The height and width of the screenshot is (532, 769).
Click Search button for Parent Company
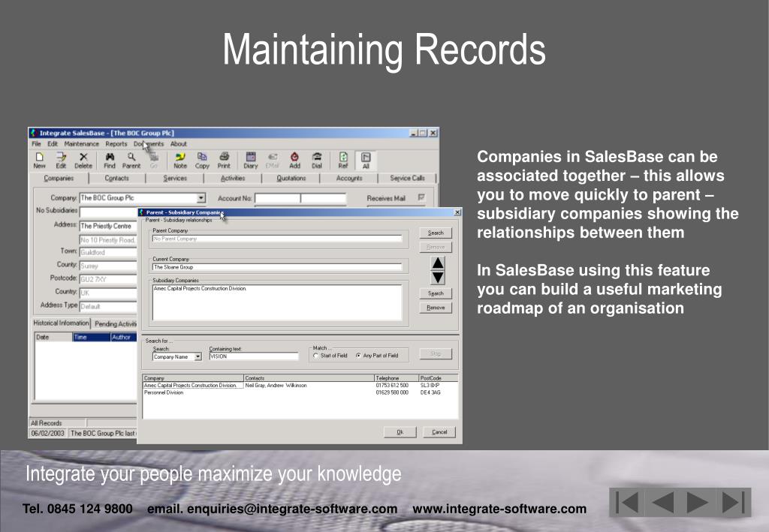click(436, 233)
